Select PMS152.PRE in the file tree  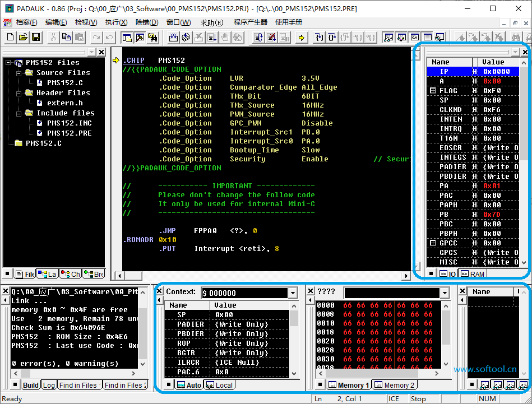pos(69,133)
